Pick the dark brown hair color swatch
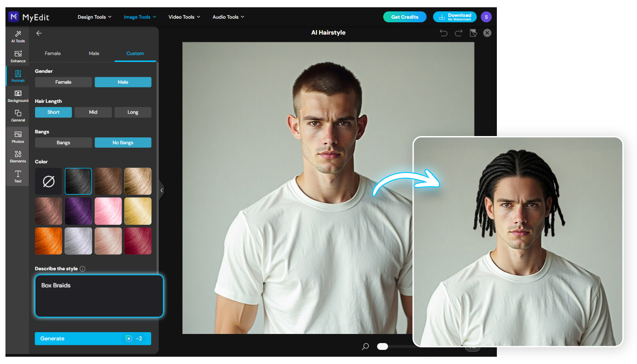The image size is (637, 364). 108,182
